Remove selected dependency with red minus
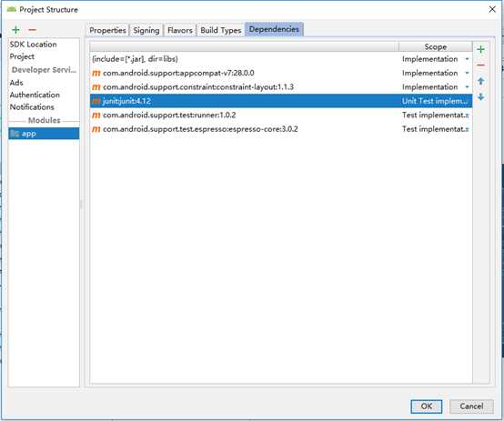 tap(481, 65)
